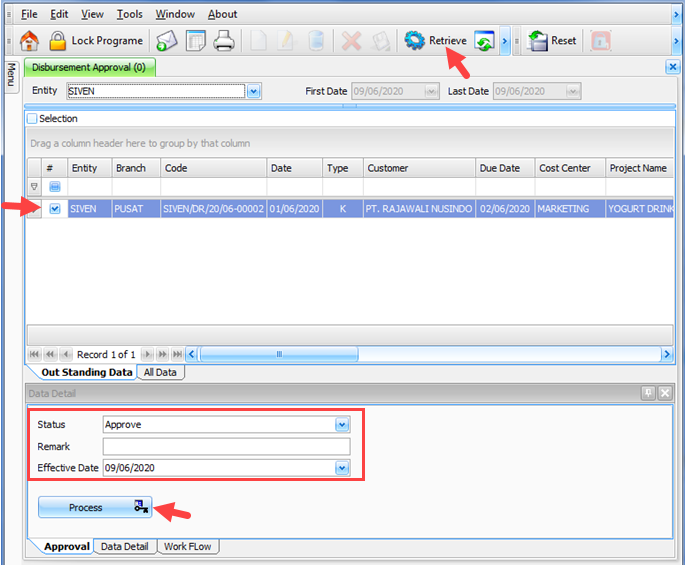The image size is (685, 565).
Task: Switch to the All Data tab
Action: click(x=160, y=372)
